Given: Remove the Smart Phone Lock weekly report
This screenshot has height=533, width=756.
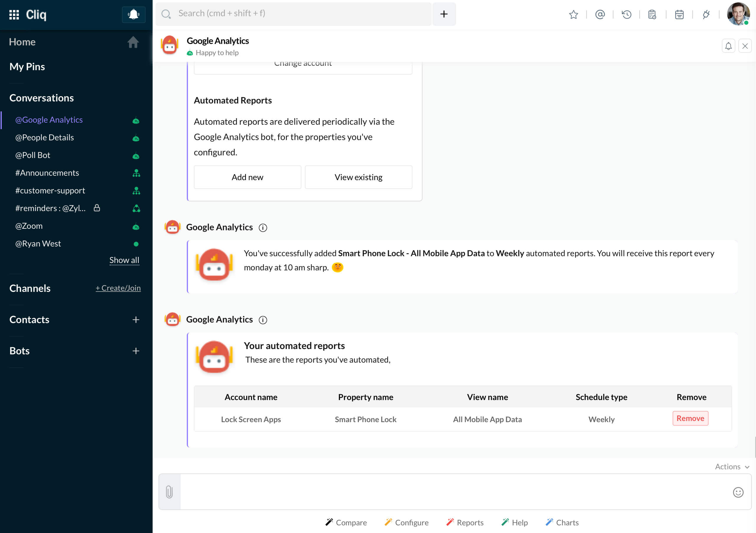Looking at the screenshot, I should coord(690,418).
